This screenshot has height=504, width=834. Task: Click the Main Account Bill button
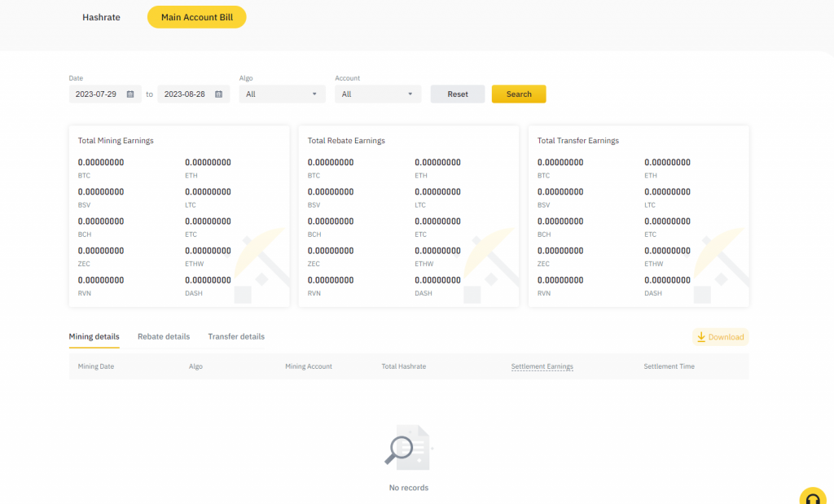(x=196, y=16)
